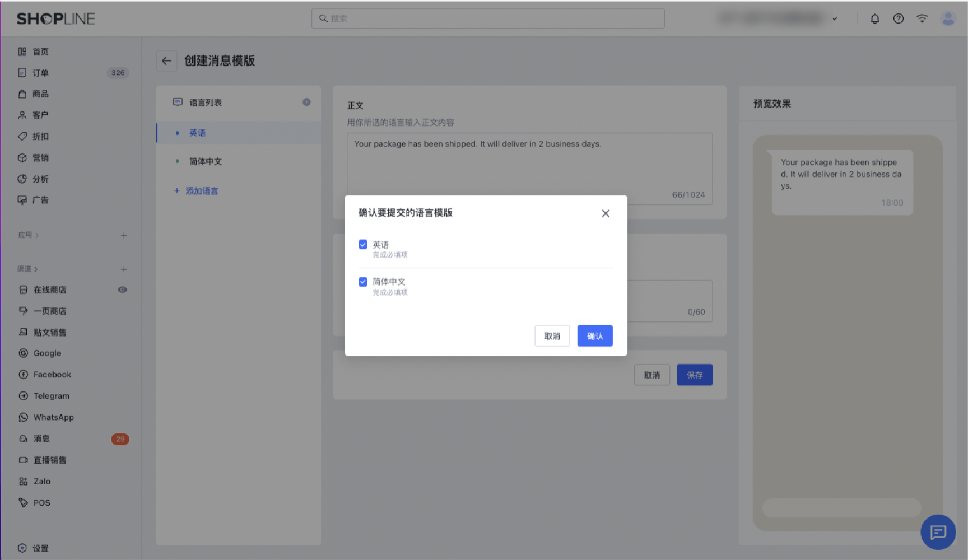The image size is (968, 560).
Task: Click the notification bell icon
Action: click(875, 18)
